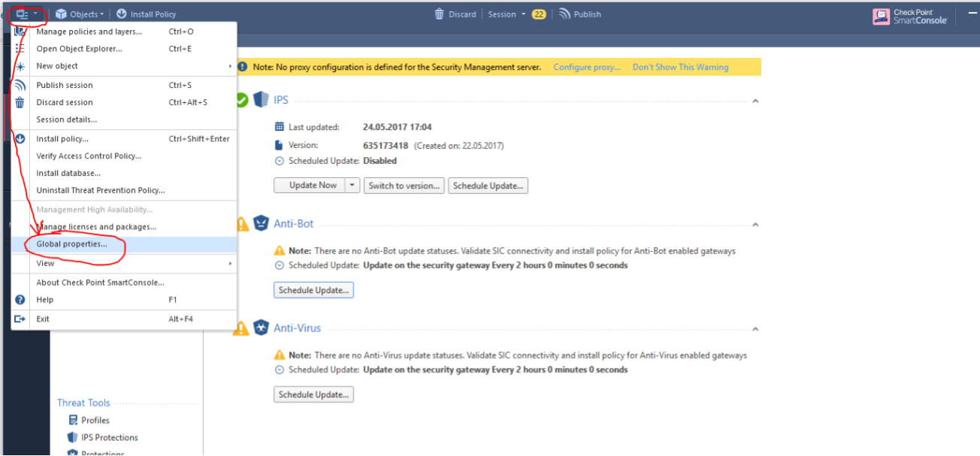The width and height of the screenshot is (980, 456).
Task: Collapse the Anti-Virus section chevron
Action: [755, 329]
